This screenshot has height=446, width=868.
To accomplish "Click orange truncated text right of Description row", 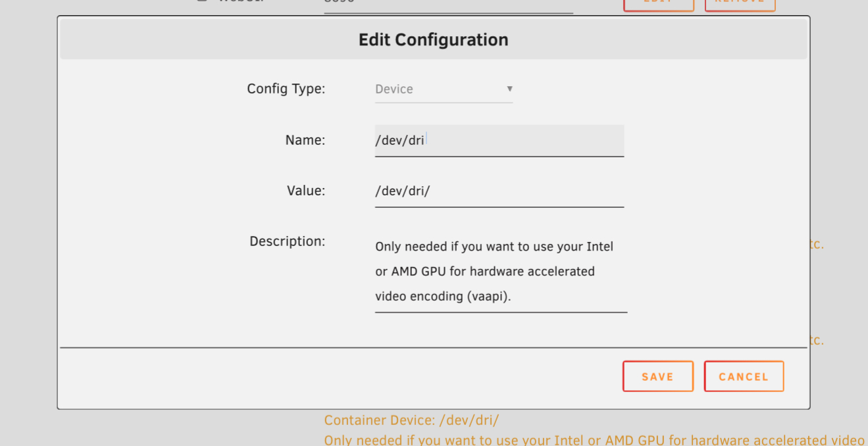I will 816,245.
